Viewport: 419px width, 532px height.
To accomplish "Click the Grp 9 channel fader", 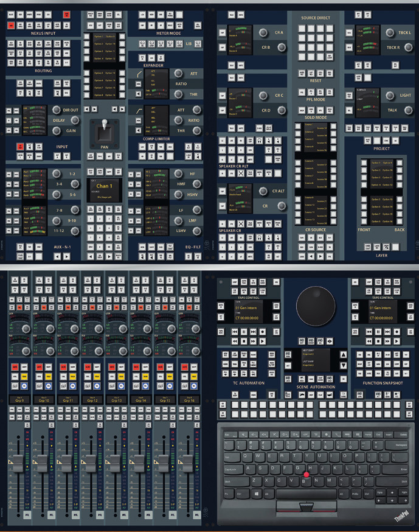I will coord(18,463).
